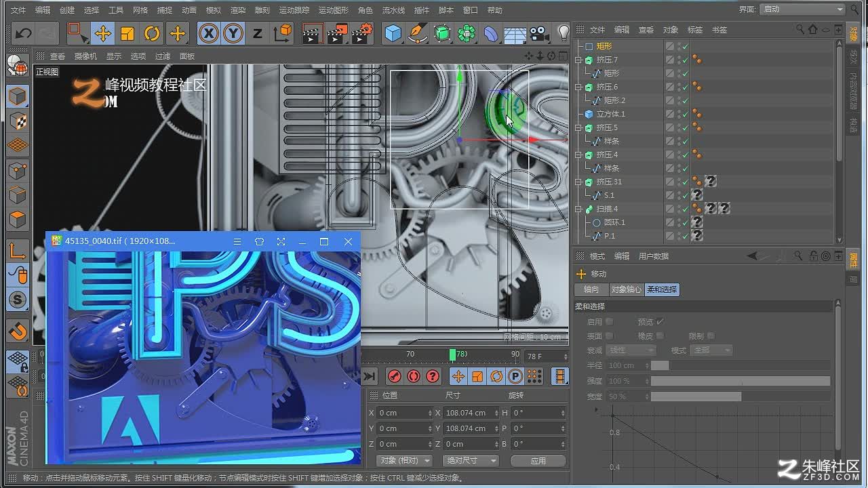Screen dimensions: 868x488
Task: Open the 渲染 menu
Action: (x=238, y=10)
